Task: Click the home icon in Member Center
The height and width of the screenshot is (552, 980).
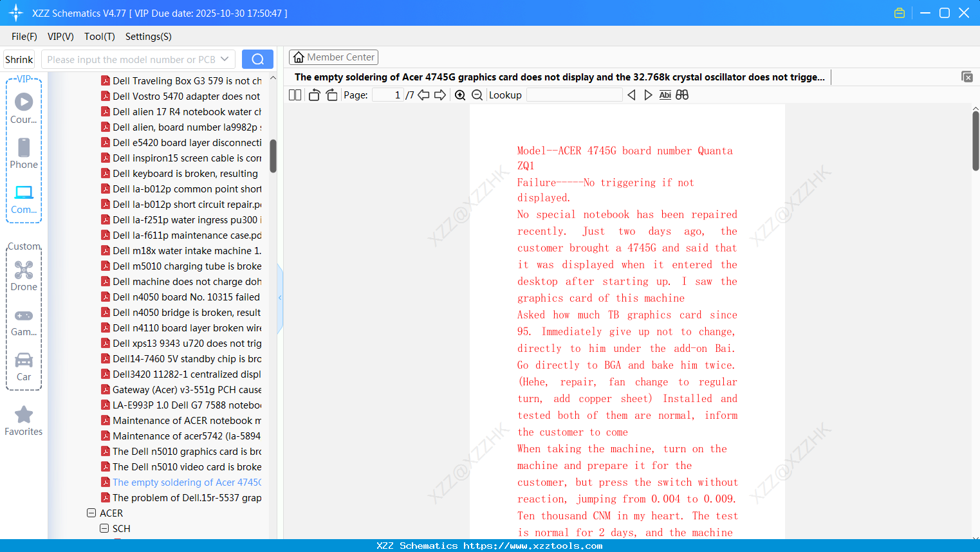Action: [x=299, y=57]
